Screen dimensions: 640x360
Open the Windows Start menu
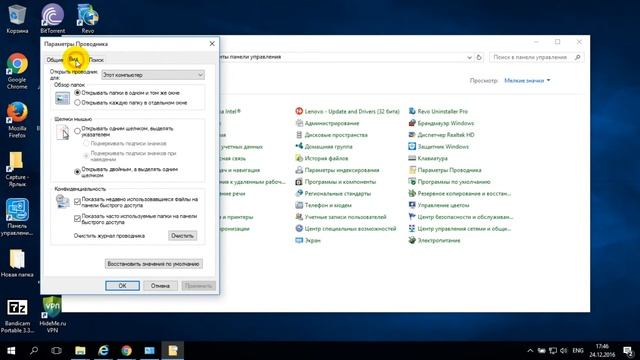click(11, 351)
